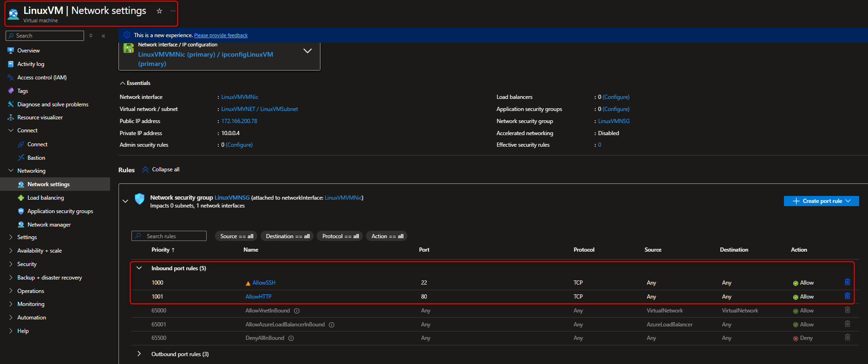Expand Availability + scale group
This screenshot has height=364, width=868.
[x=11, y=251]
